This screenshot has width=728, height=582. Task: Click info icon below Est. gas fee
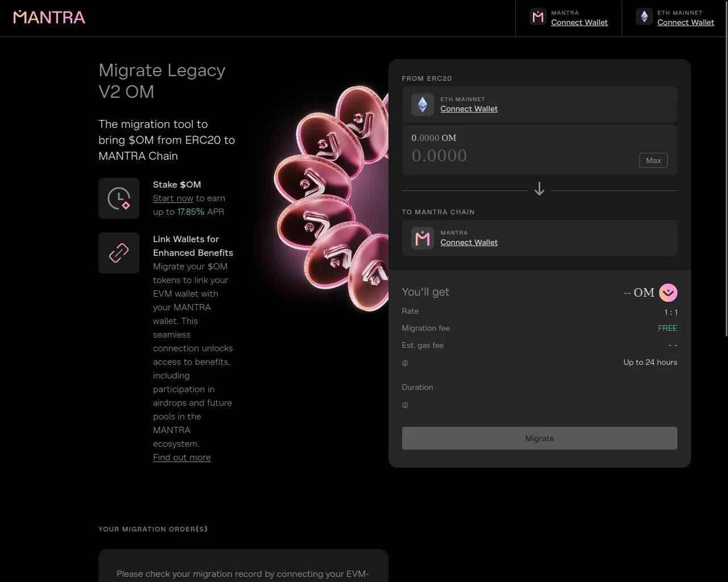point(405,363)
